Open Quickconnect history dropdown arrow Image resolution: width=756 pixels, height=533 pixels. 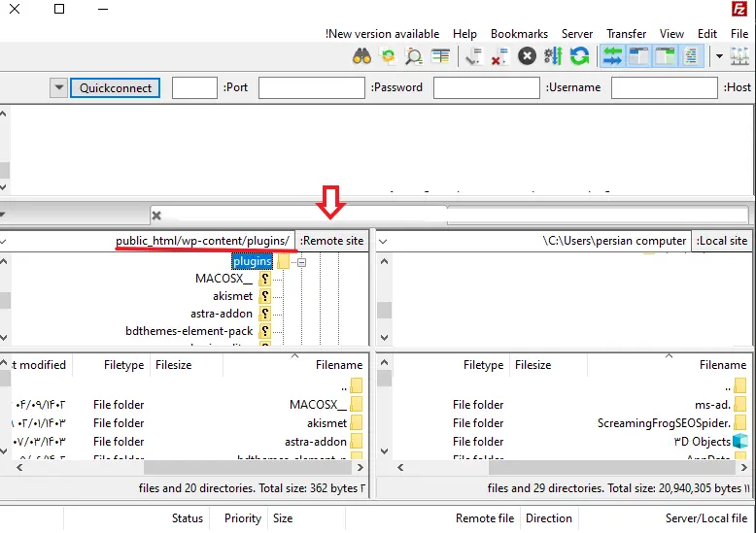59,88
